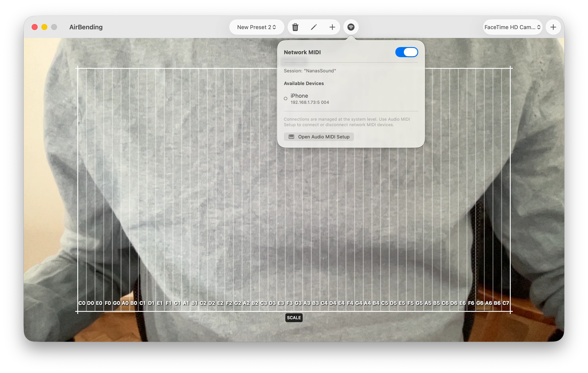Screen dimensions: 588x373
Task: Click the piano keyboard icon beside Open Audio MIDI Setup
Action: pos(291,137)
